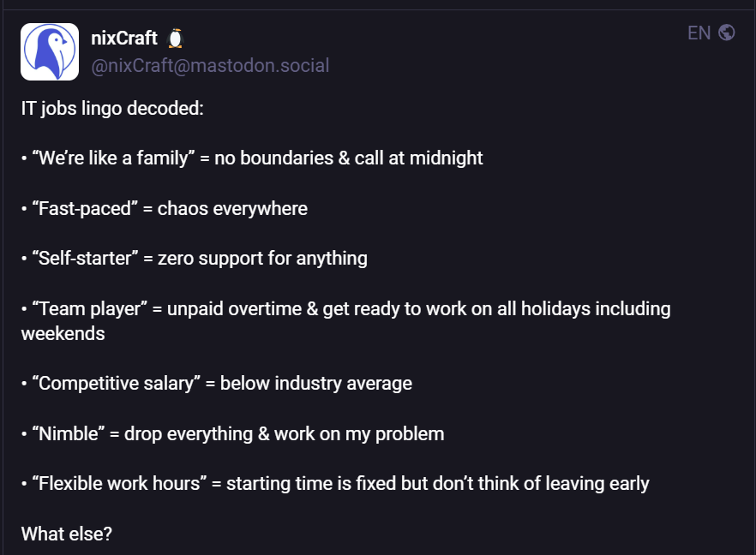Click the quoted phrase "Fast-paced"
This screenshot has height=555, width=756.
(x=85, y=209)
